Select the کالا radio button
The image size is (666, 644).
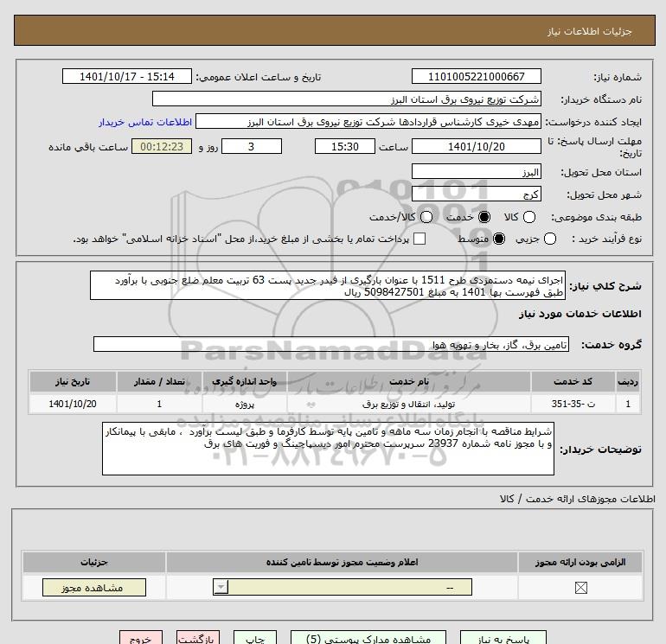tap(528, 217)
